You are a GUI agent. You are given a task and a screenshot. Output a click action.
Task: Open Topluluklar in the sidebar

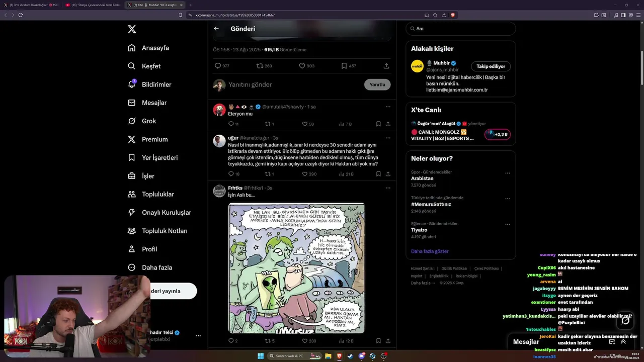[151, 194]
